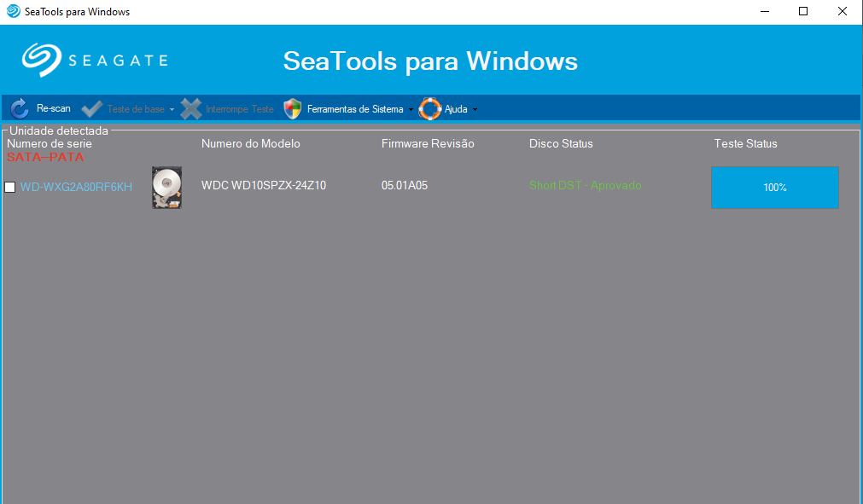Minimize the SeaTools window
863x504 pixels.
pos(765,12)
